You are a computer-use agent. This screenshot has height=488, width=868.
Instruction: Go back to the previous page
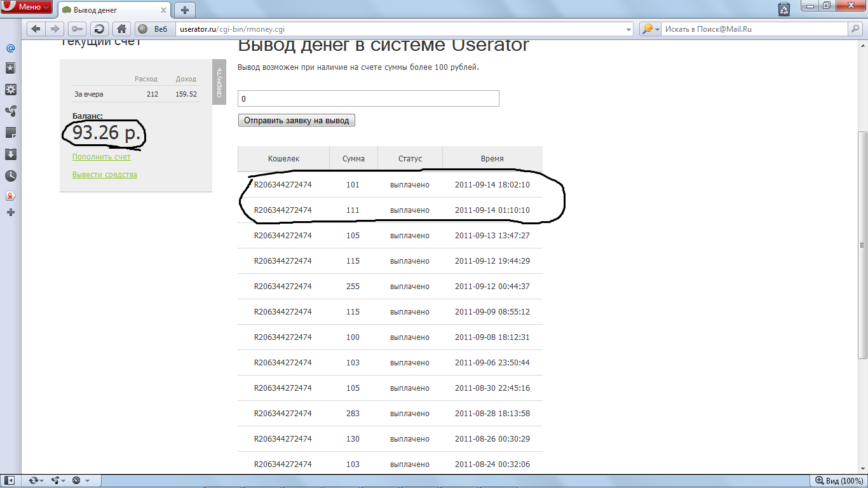(36, 29)
